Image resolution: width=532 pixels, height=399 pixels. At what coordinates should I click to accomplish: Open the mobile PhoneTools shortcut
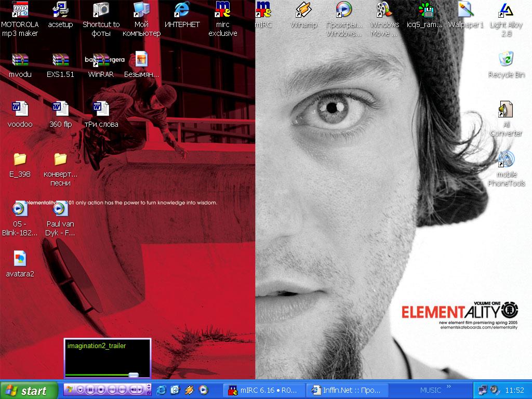coord(506,160)
